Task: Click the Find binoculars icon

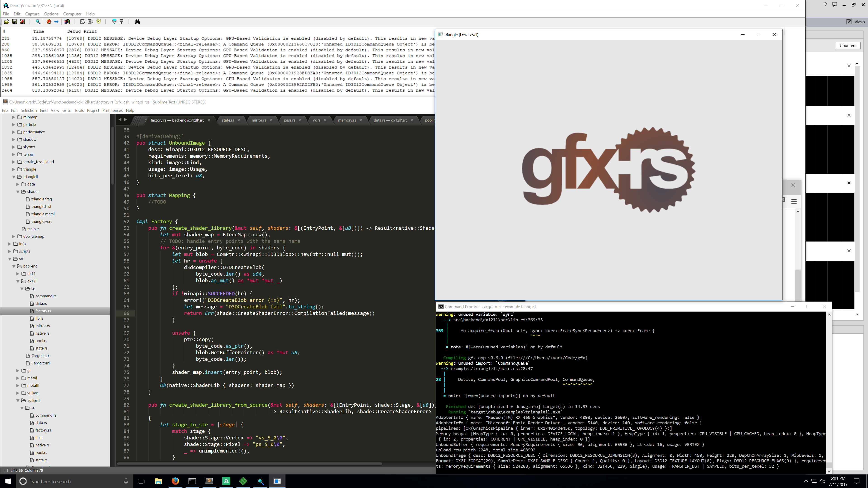Action: coord(137,21)
